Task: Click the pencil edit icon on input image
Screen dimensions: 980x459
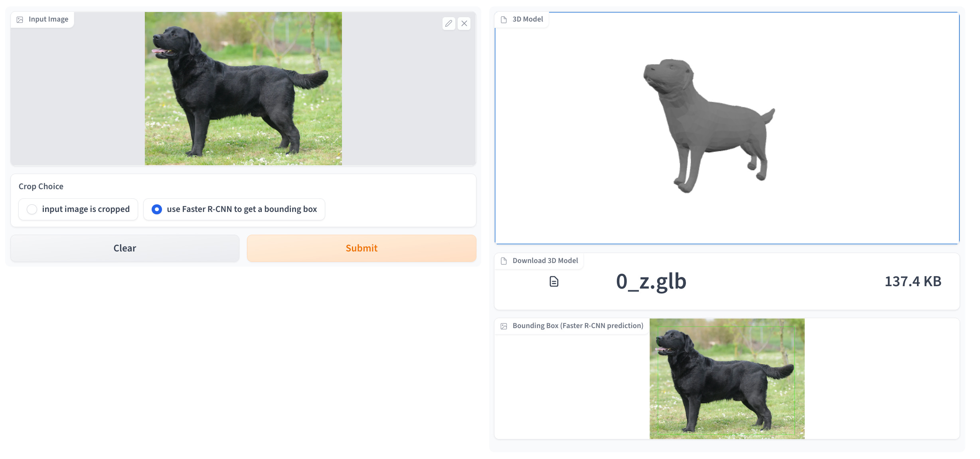Action: click(x=449, y=24)
